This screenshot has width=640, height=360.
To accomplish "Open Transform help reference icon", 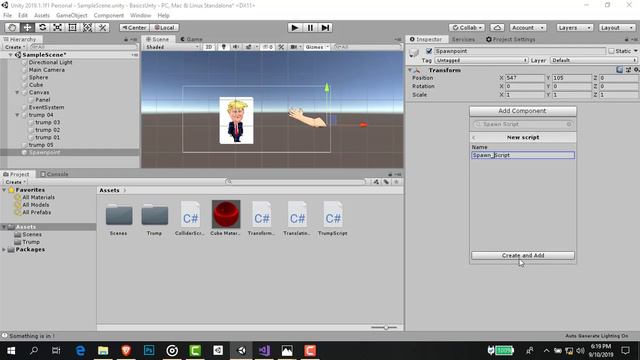I will [619, 70].
